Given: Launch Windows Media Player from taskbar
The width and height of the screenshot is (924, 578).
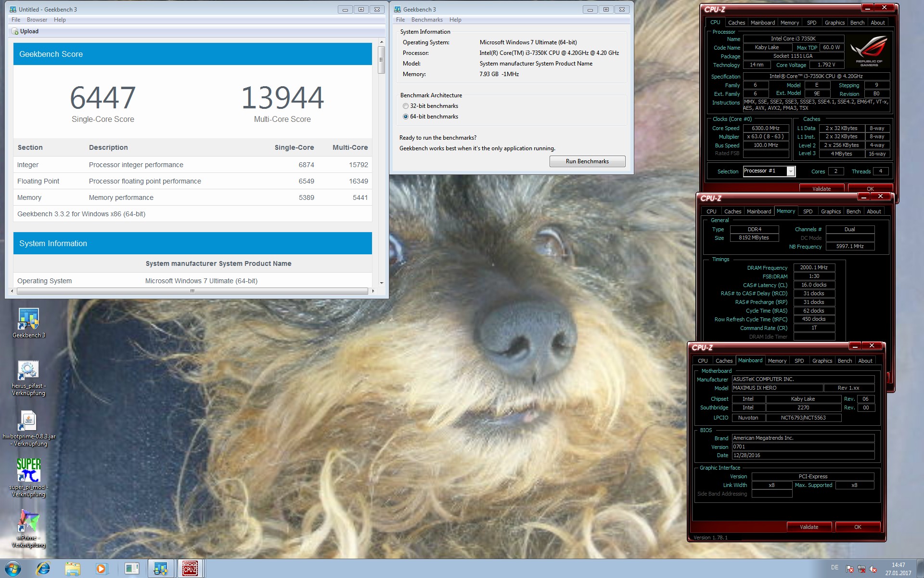Looking at the screenshot, I should coord(101,569).
